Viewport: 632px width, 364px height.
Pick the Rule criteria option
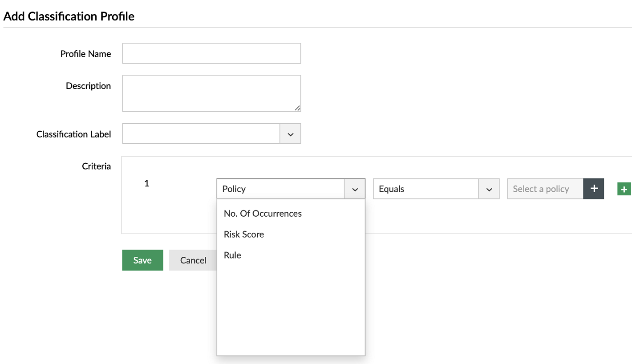(x=232, y=255)
